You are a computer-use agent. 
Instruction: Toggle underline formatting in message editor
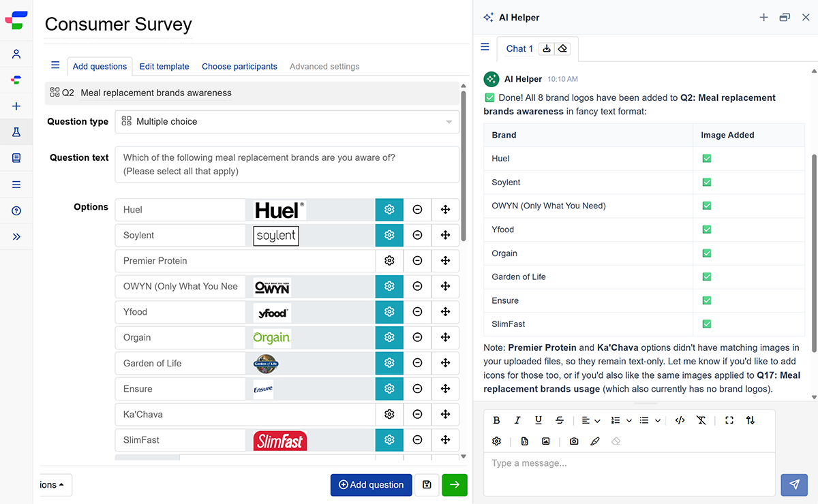coord(539,420)
